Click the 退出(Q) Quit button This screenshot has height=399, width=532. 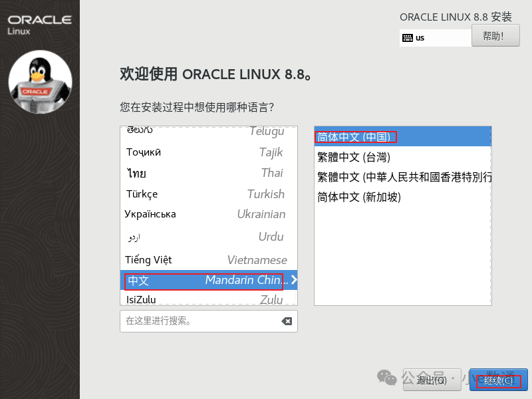433,380
